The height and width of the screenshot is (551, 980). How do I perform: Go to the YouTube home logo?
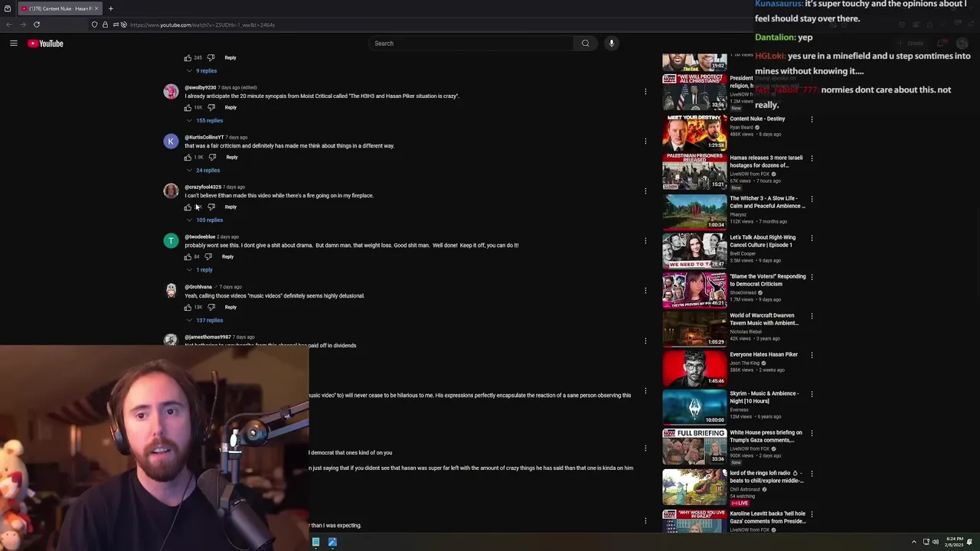click(45, 44)
